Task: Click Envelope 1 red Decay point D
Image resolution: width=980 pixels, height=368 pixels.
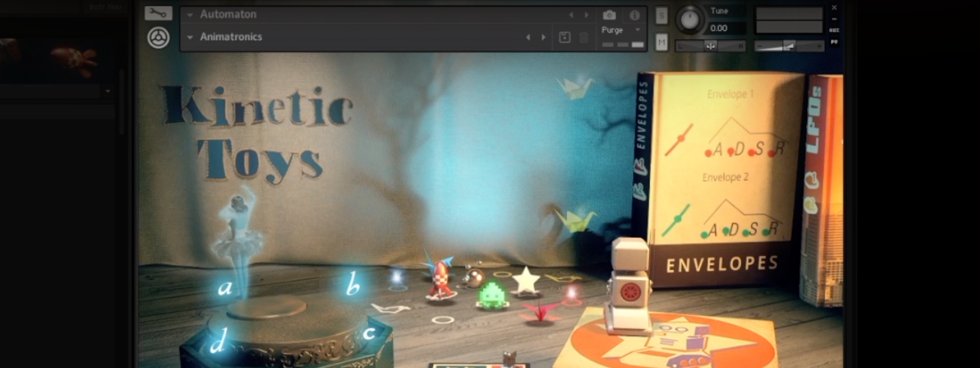Action: click(731, 152)
